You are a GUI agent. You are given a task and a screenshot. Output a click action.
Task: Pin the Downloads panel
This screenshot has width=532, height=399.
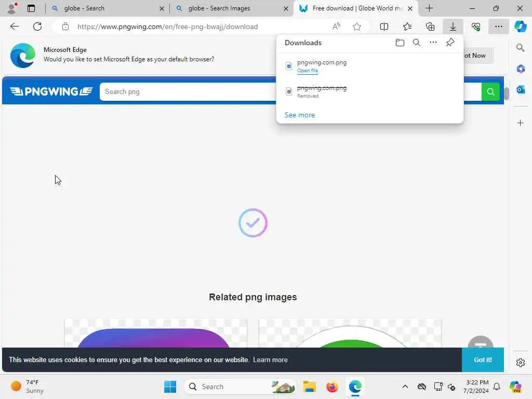click(450, 43)
